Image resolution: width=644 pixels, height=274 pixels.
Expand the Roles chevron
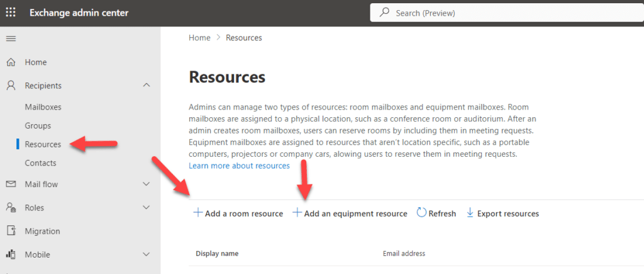(x=146, y=207)
